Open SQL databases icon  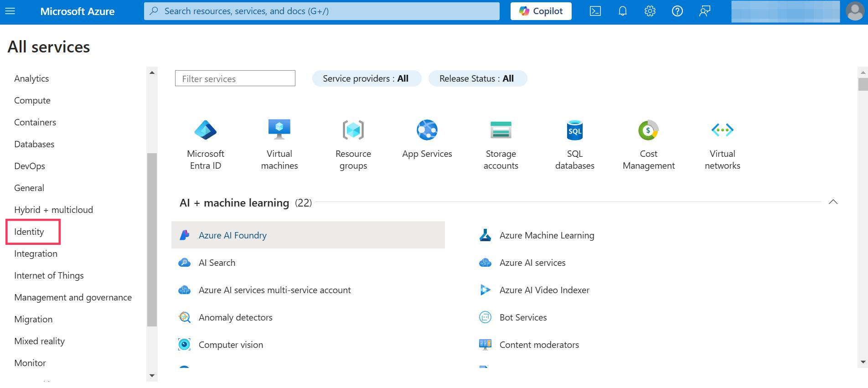(575, 130)
